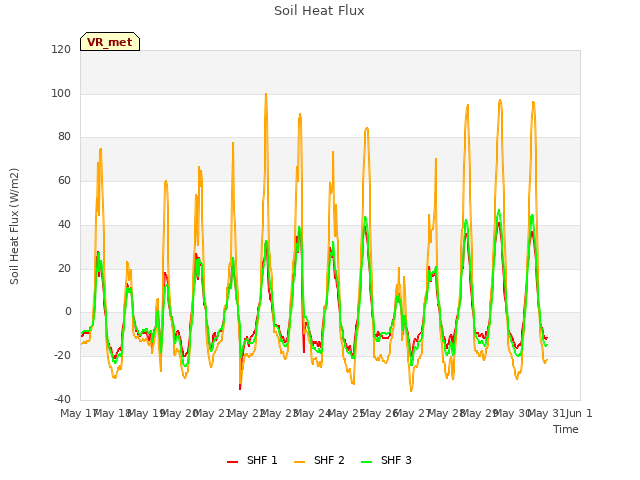
Task: Click the May 24 x-axis label
Action: 313,413
